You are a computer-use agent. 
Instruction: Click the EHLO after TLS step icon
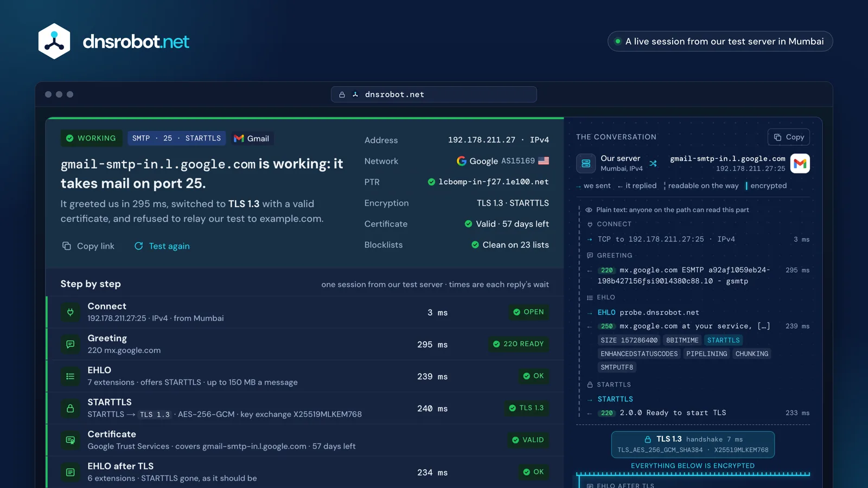pyautogui.click(x=71, y=472)
